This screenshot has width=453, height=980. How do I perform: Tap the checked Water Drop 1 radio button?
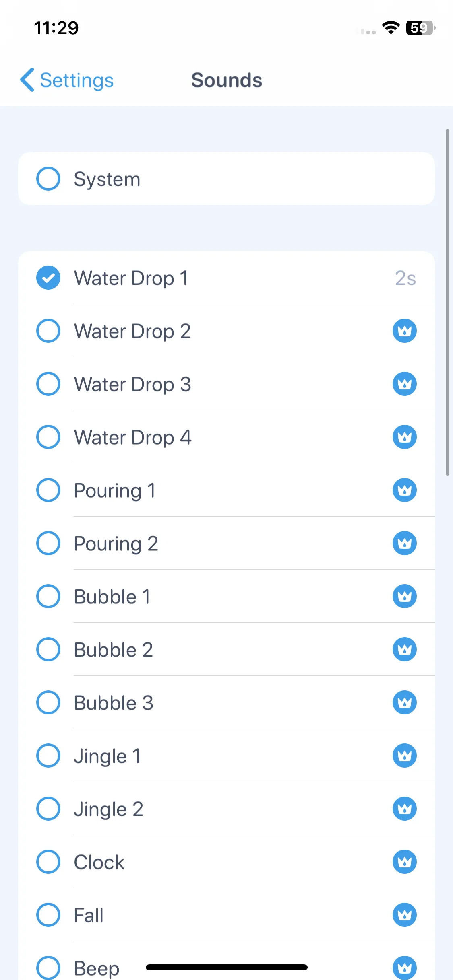pos(48,278)
